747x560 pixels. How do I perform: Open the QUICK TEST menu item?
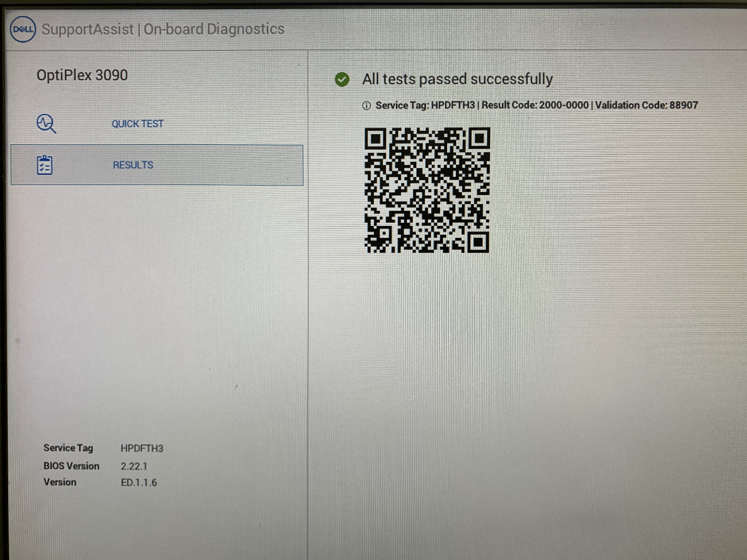coord(157,124)
